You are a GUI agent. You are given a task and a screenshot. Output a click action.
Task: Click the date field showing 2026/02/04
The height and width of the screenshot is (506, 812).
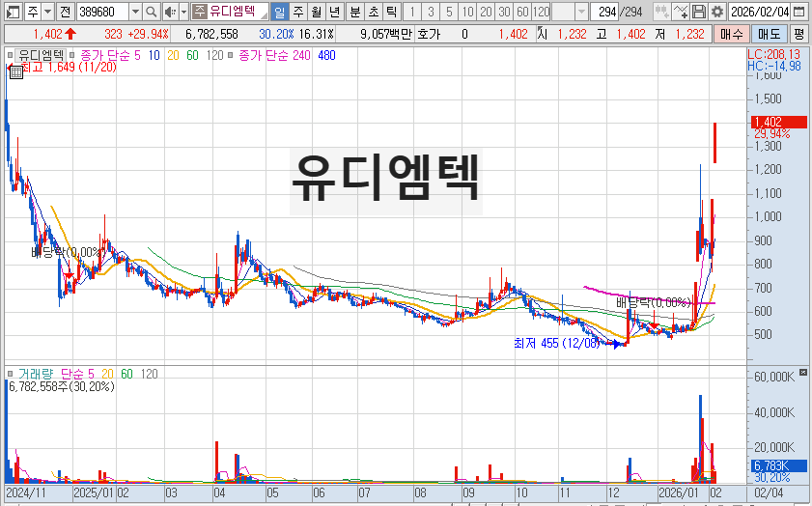[x=760, y=12]
